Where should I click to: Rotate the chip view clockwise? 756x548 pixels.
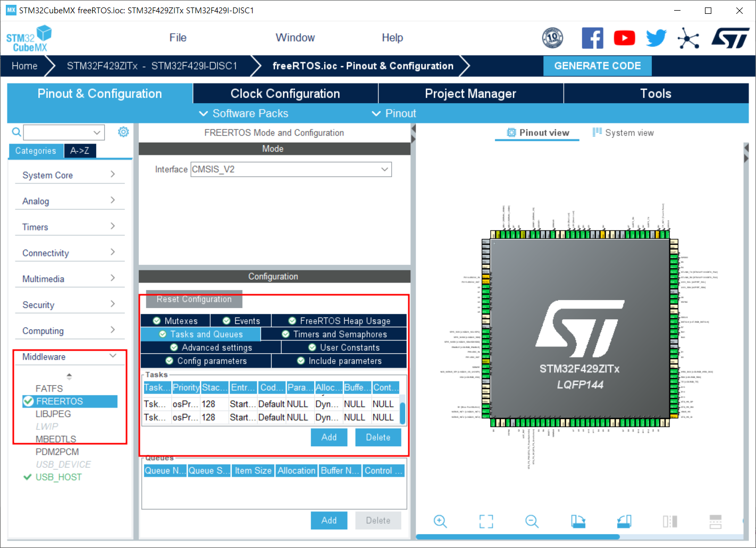click(x=578, y=521)
